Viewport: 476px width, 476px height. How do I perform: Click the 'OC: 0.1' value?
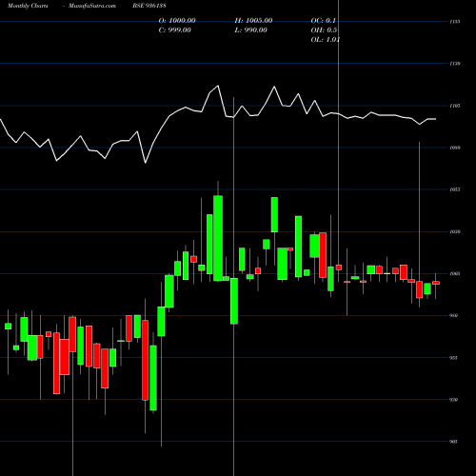(x=324, y=21)
